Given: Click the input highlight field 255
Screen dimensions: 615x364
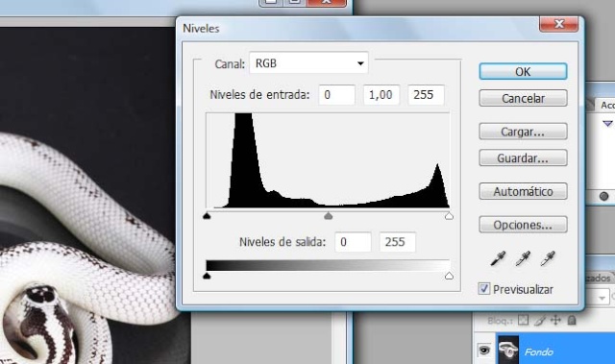Looking at the screenshot, I should tap(426, 95).
